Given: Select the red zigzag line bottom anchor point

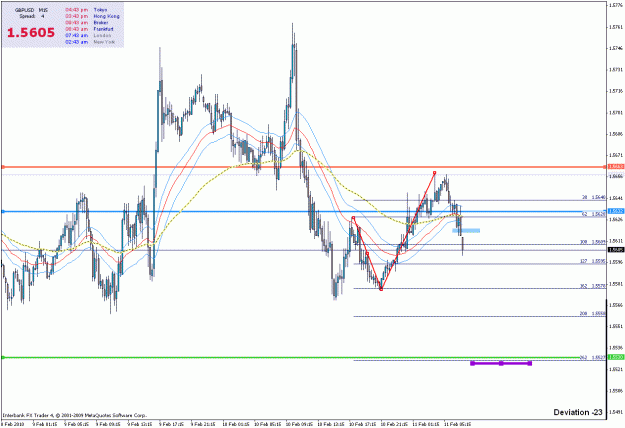Looking at the screenshot, I should pos(381,289).
